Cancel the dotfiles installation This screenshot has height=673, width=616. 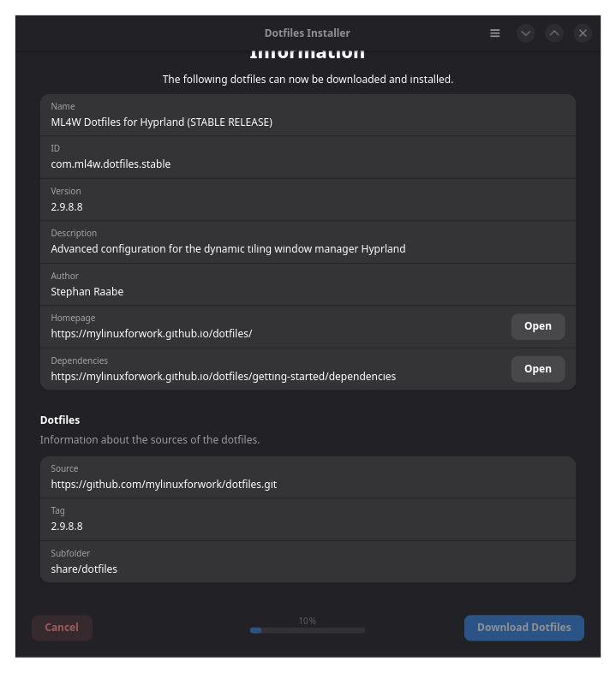pyautogui.click(x=62, y=628)
